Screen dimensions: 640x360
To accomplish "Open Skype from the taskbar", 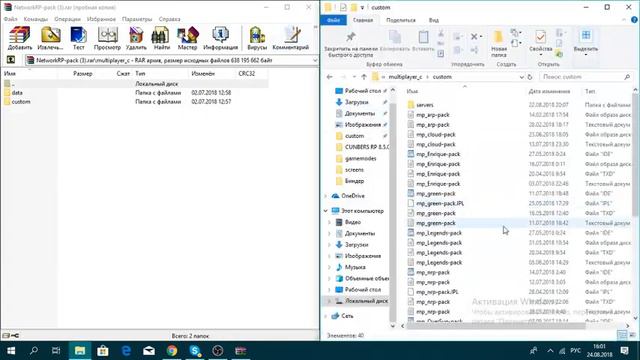I will tap(195, 351).
